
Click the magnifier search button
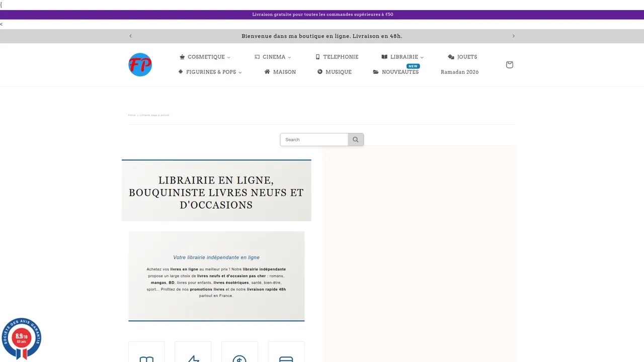tap(356, 140)
